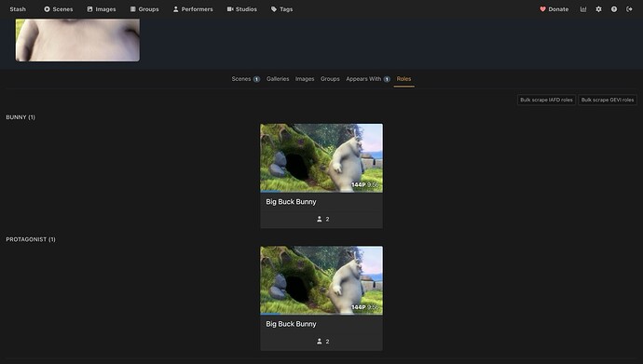Open Groups in navigation bar
The image size is (643, 364).
[144, 9]
